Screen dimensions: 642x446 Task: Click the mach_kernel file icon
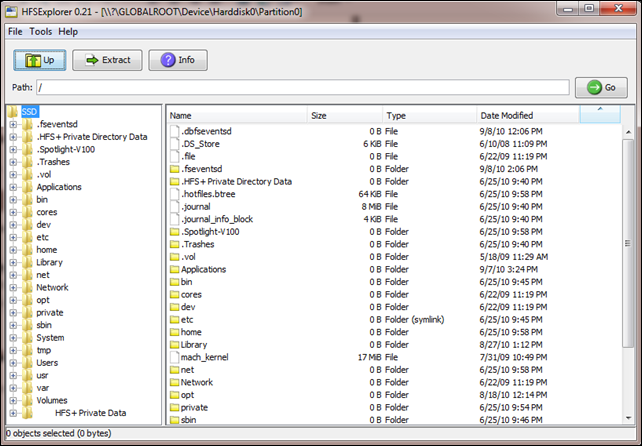175,357
